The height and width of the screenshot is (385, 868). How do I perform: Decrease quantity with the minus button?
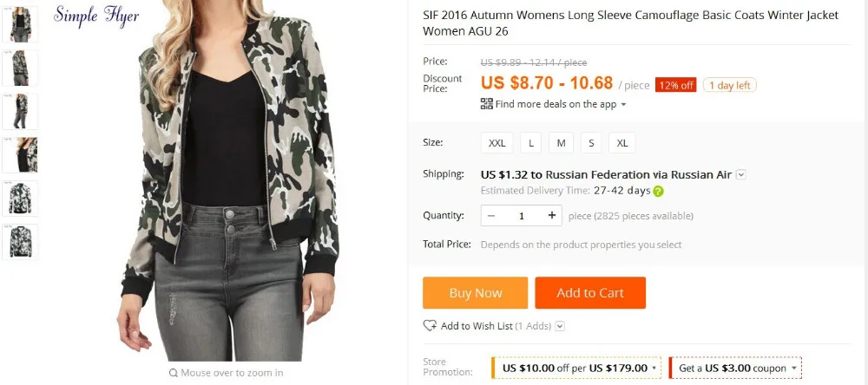[x=491, y=216]
